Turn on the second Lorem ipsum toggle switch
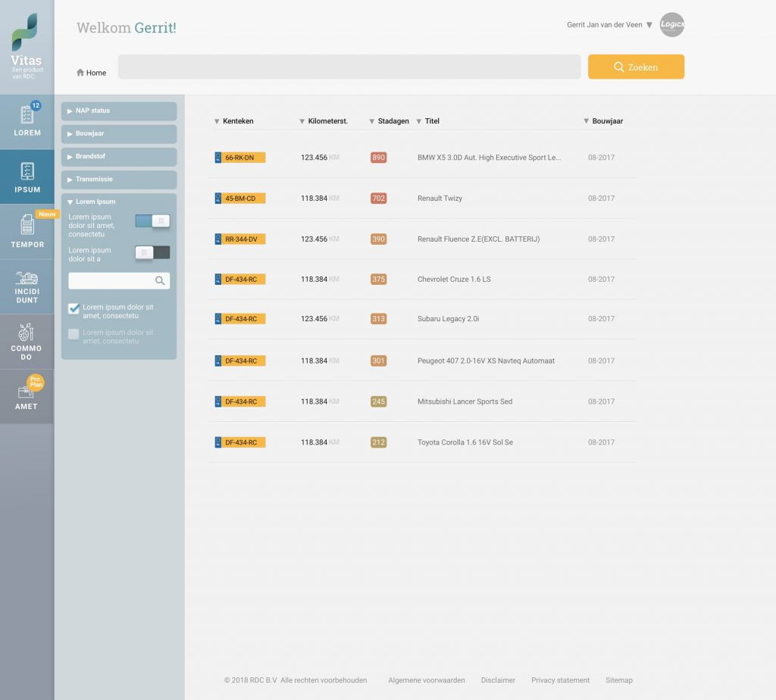The width and height of the screenshot is (776, 700). [152, 252]
